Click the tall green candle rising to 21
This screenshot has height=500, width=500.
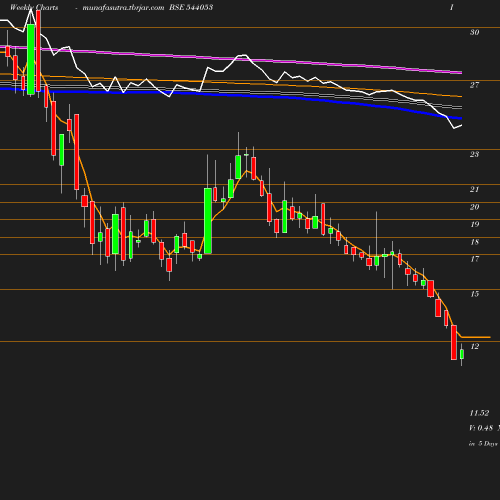[x=208, y=221]
